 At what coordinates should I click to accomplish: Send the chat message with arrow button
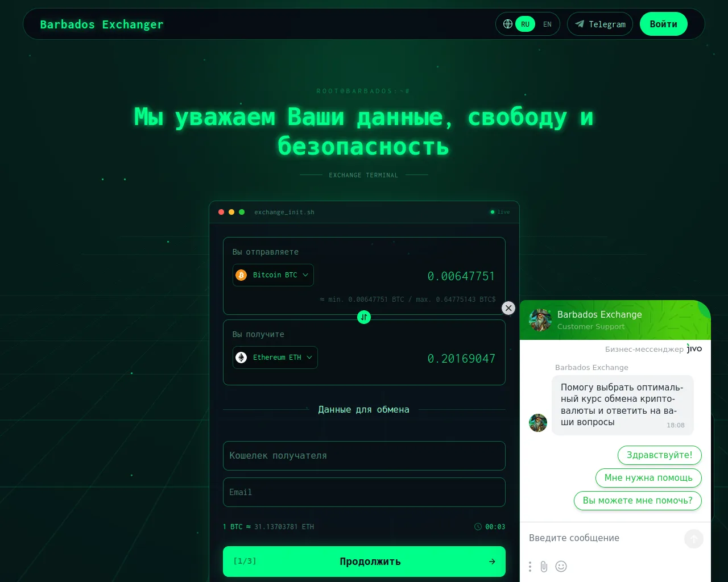694,539
